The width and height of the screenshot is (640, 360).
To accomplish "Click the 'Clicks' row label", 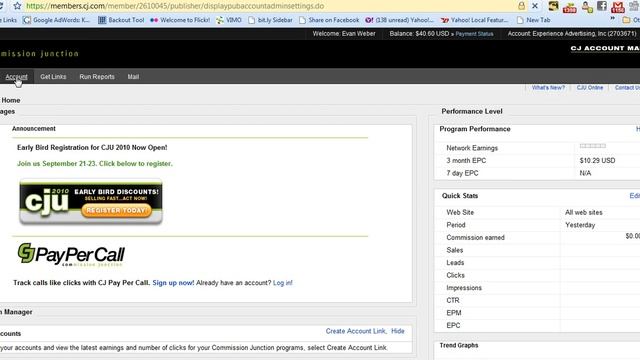I will 455,275.
